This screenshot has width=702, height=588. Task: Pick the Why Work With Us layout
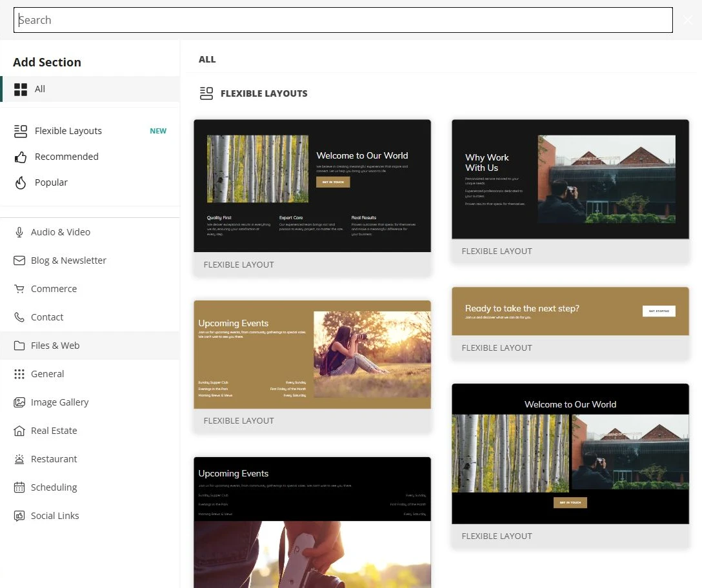click(570, 179)
